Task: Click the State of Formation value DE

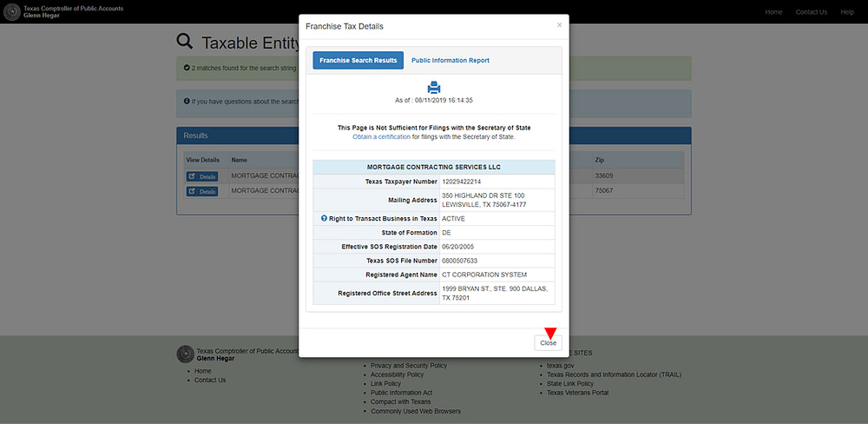Action: pyautogui.click(x=446, y=233)
